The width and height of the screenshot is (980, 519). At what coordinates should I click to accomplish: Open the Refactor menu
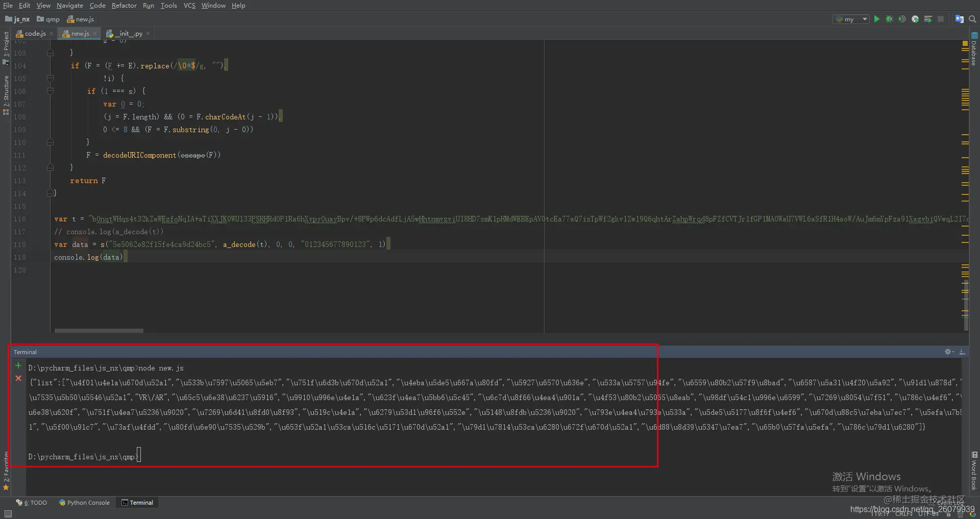click(x=124, y=6)
